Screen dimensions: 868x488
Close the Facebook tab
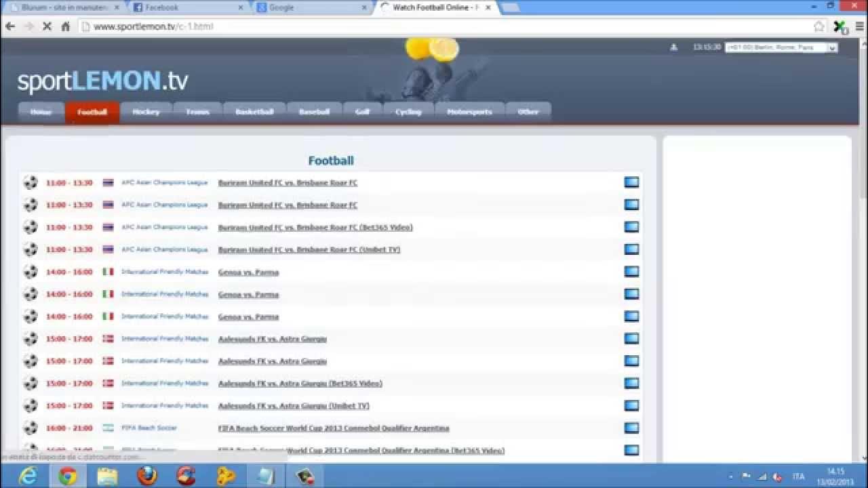[x=240, y=7]
